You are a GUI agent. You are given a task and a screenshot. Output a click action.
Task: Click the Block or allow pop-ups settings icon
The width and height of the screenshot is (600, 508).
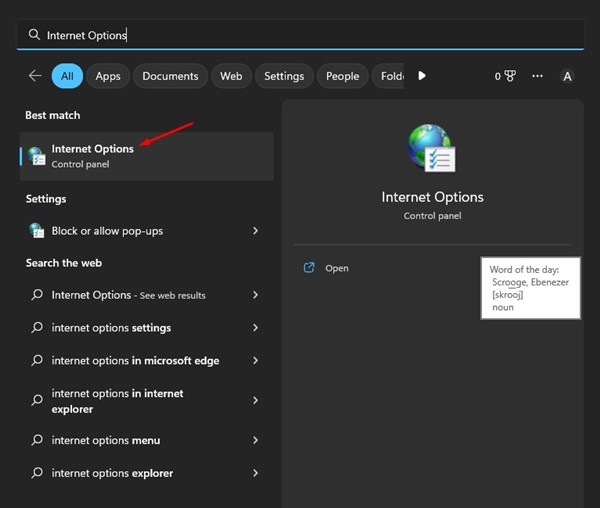[x=37, y=231]
